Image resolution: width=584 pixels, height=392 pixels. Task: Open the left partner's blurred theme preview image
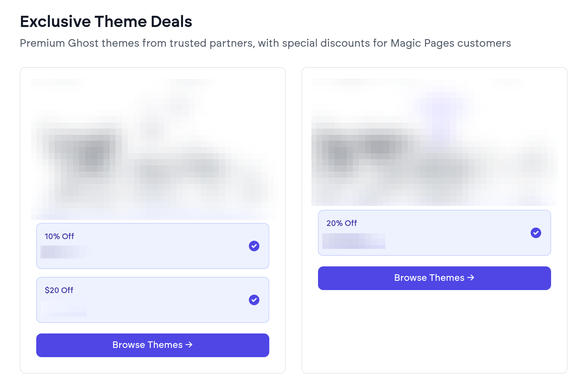(152, 150)
